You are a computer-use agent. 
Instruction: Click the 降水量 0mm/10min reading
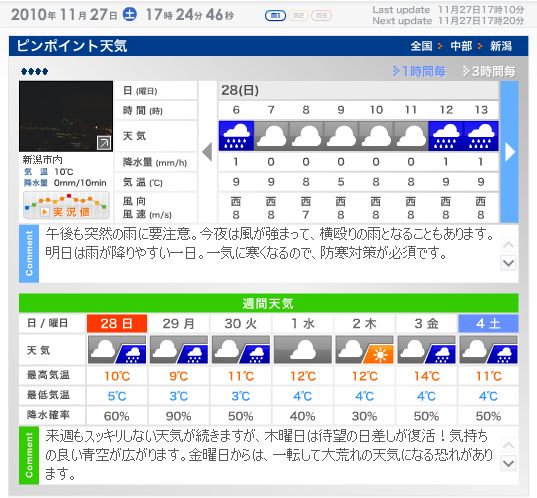[65, 183]
